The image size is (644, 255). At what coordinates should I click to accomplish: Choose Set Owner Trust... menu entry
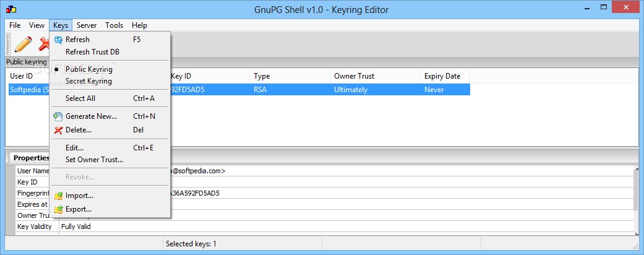tap(94, 160)
